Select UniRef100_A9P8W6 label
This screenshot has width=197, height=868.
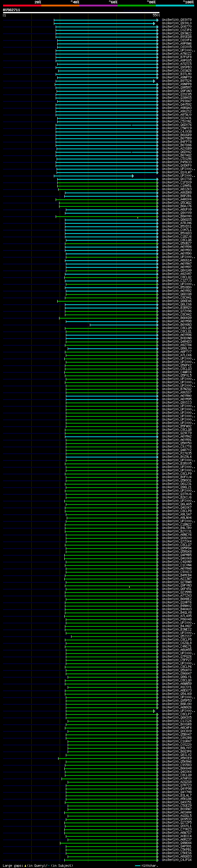177,43
